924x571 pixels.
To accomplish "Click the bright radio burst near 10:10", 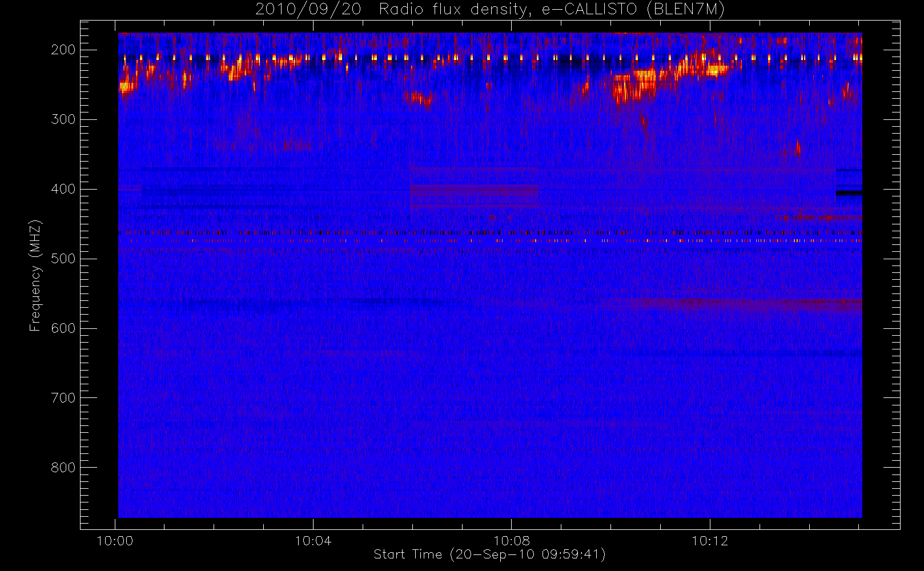I will 635,86.
